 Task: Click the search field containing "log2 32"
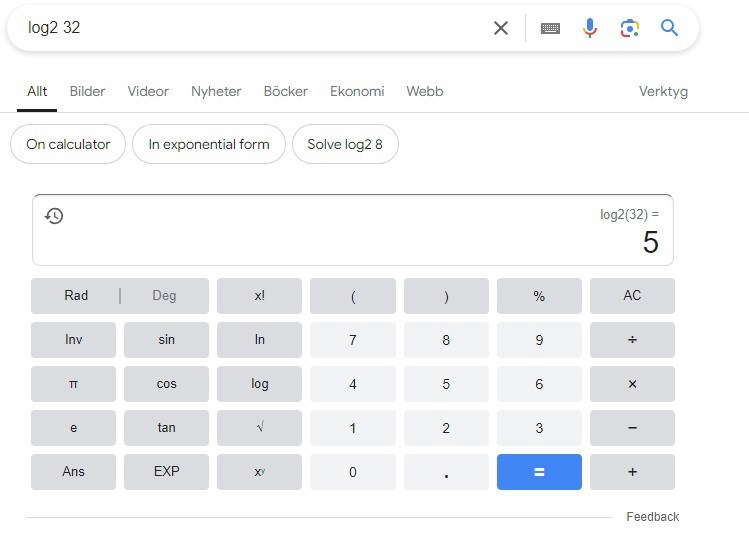250,28
